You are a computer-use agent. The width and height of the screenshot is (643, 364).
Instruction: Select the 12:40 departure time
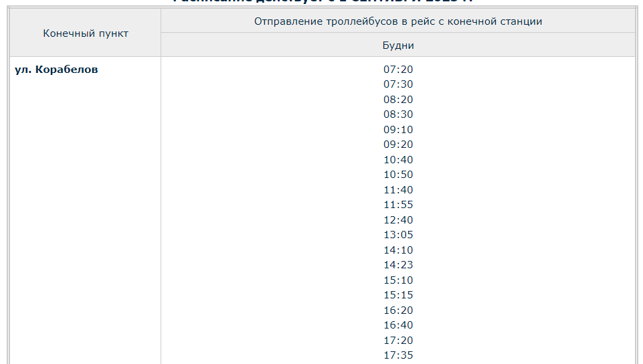point(397,220)
